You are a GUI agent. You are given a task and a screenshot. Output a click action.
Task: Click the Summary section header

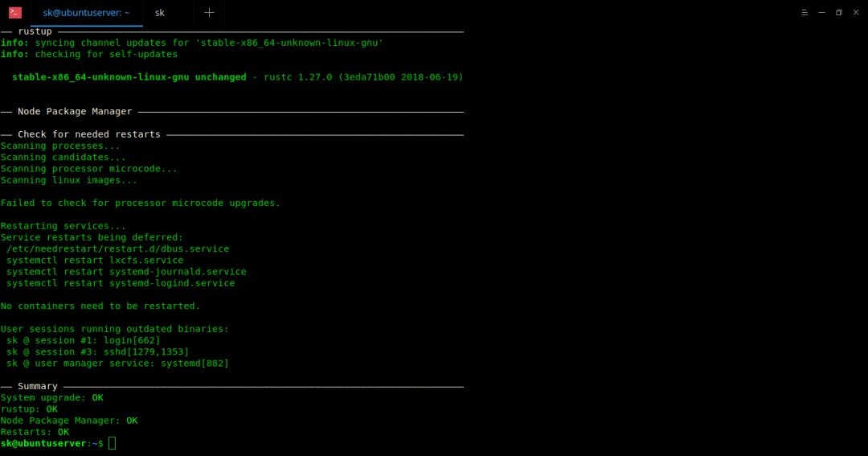tap(38, 386)
